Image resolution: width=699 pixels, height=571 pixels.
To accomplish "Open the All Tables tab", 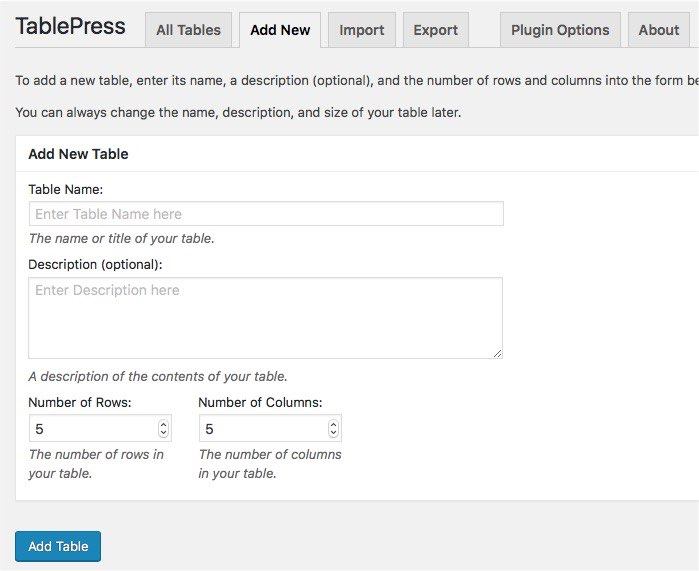I will click(189, 30).
